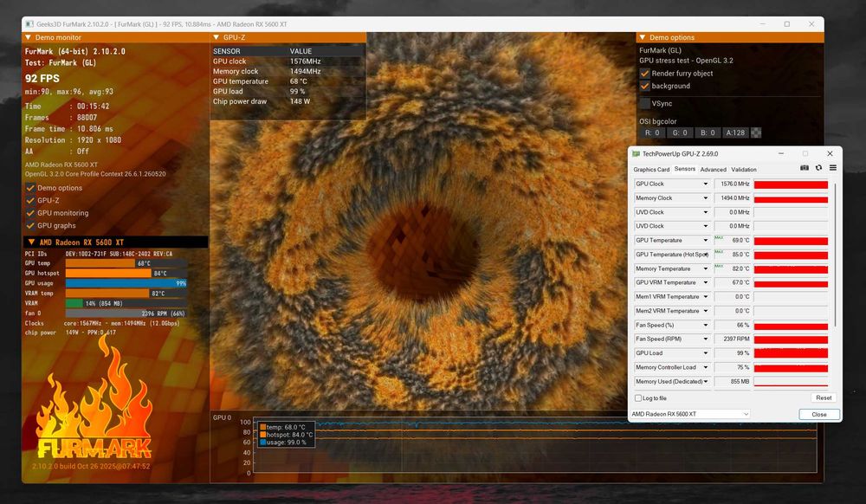This screenshot has width=866, height=504.
Task: Minimize the GPU-Z window
Action: 781,154
